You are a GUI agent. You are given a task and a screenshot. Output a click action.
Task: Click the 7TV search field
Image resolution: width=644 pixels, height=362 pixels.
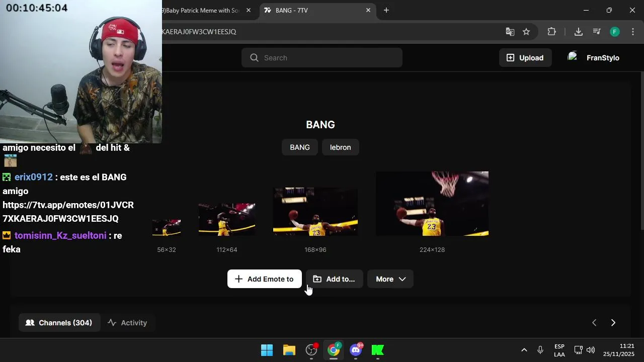[322, 58]
